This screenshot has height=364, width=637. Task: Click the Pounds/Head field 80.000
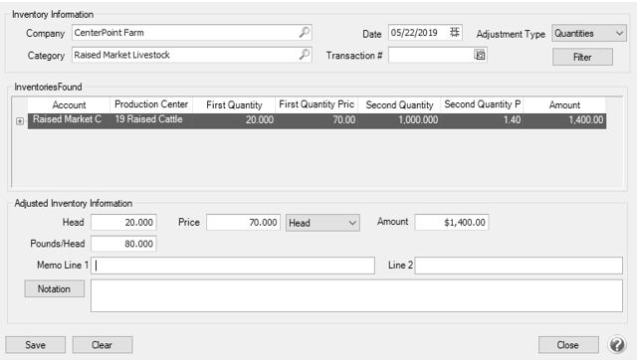coord(123,244)
